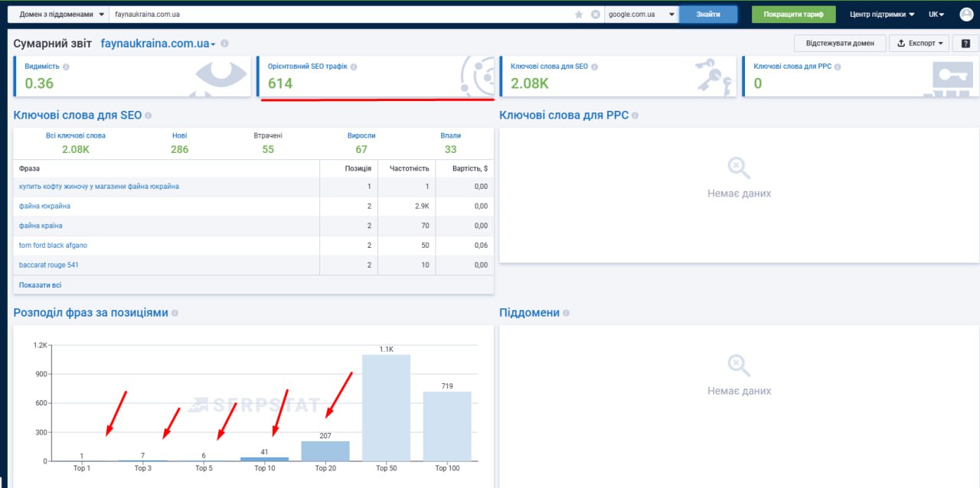The height and width of the screenshot is (488, 980).
Task: Click the Top 10 bar in the chart
Action: tap(264, 459)
